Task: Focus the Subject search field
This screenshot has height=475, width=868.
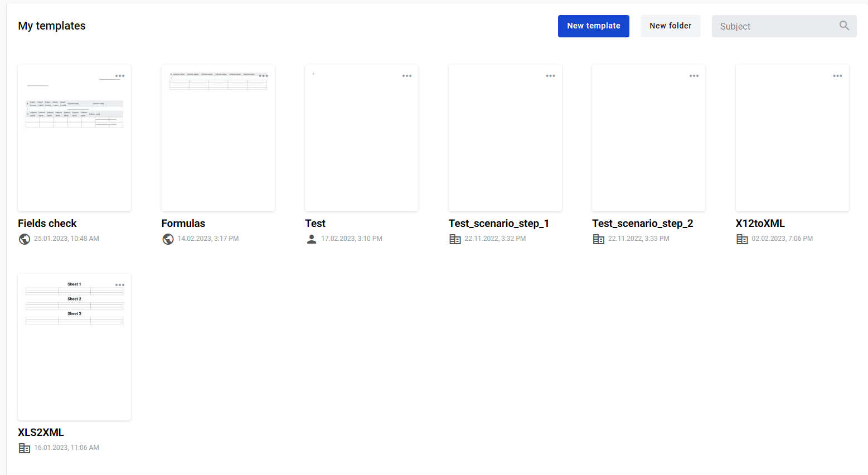Action: (775, 26)
